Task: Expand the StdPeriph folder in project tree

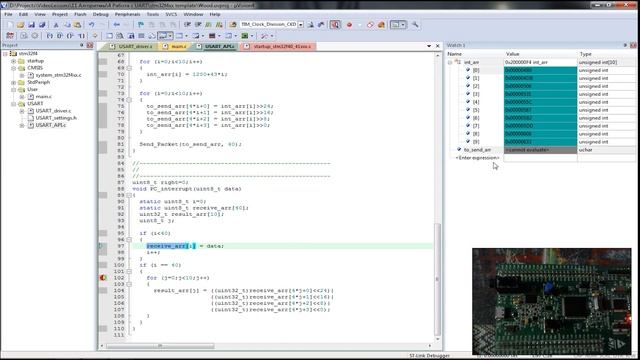Action: coord(13,82)
